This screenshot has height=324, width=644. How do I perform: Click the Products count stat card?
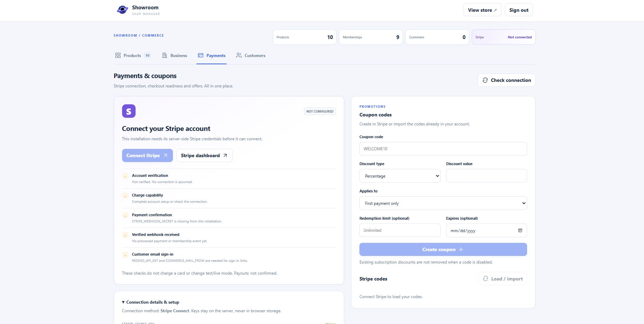pyautogui.click(x=305, y=37)
